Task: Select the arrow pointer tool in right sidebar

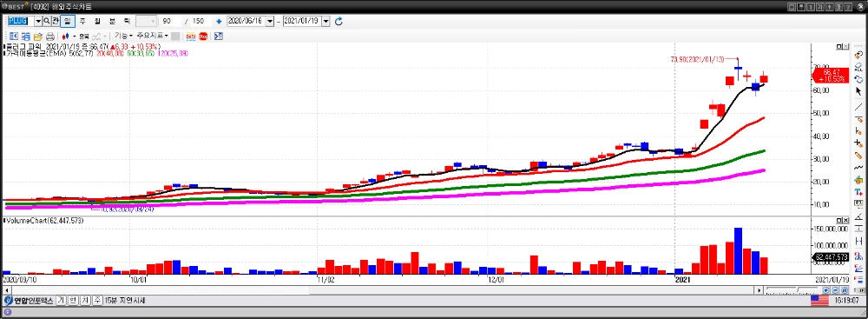Action: (858, 91)
